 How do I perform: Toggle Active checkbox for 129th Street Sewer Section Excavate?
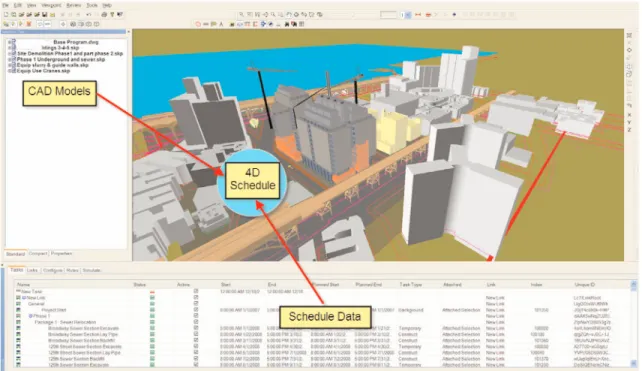click(x=196, y=346)
